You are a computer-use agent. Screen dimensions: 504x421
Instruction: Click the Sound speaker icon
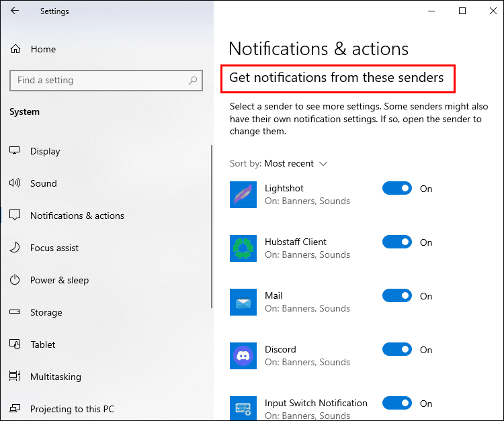tap(15, 183)
